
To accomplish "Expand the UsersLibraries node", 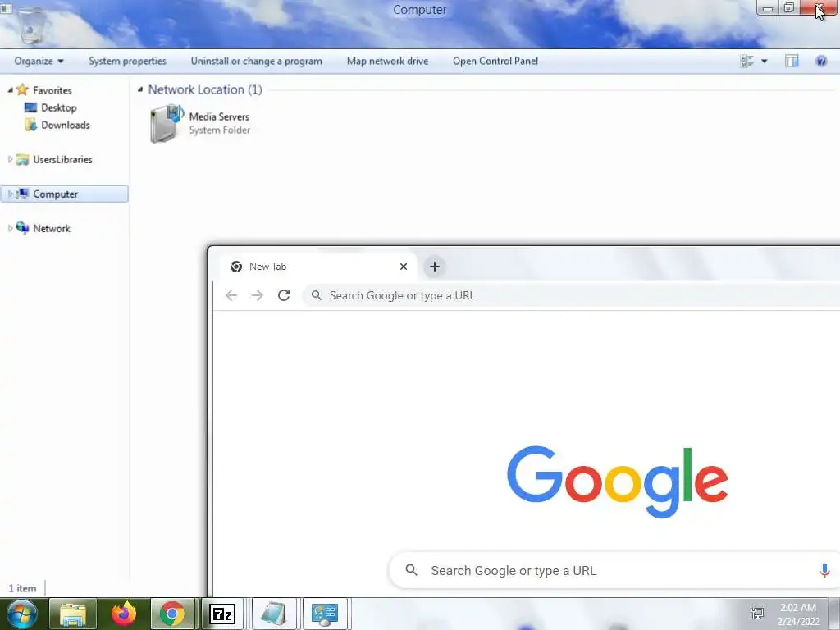I will 10,159.
